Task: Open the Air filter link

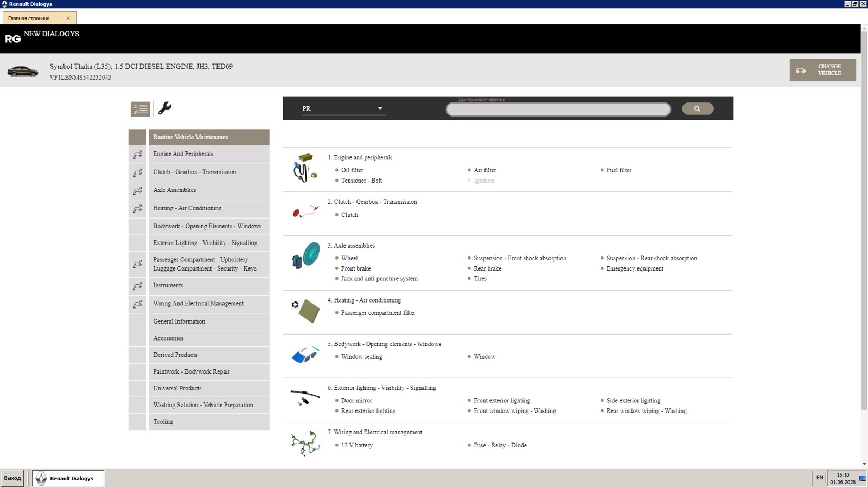Action: [x=485, y=170]
